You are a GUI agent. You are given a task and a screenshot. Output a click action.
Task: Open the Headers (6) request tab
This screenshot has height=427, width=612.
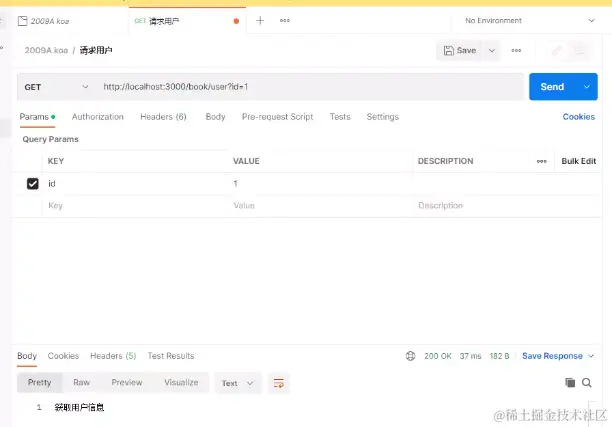163,117
